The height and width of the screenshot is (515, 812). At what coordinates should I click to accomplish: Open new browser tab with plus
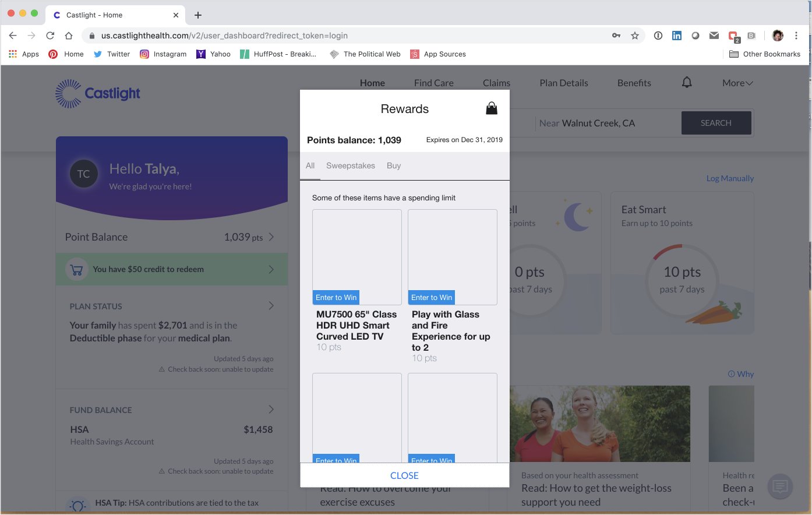(198, 15)
